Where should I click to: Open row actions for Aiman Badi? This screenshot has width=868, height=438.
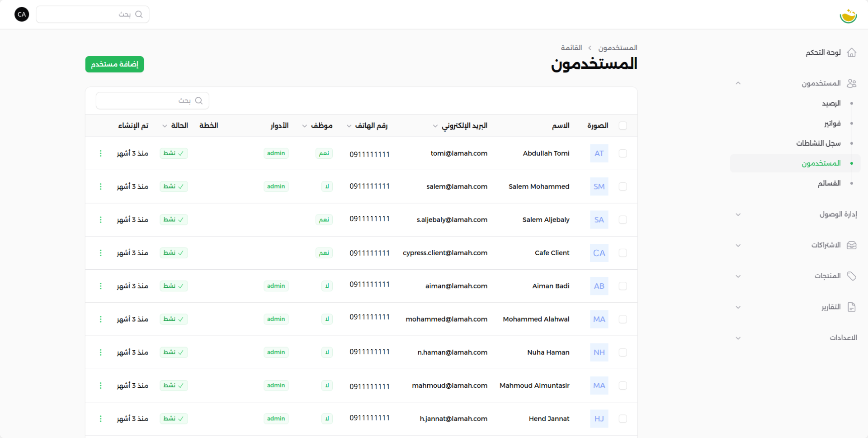100,286
